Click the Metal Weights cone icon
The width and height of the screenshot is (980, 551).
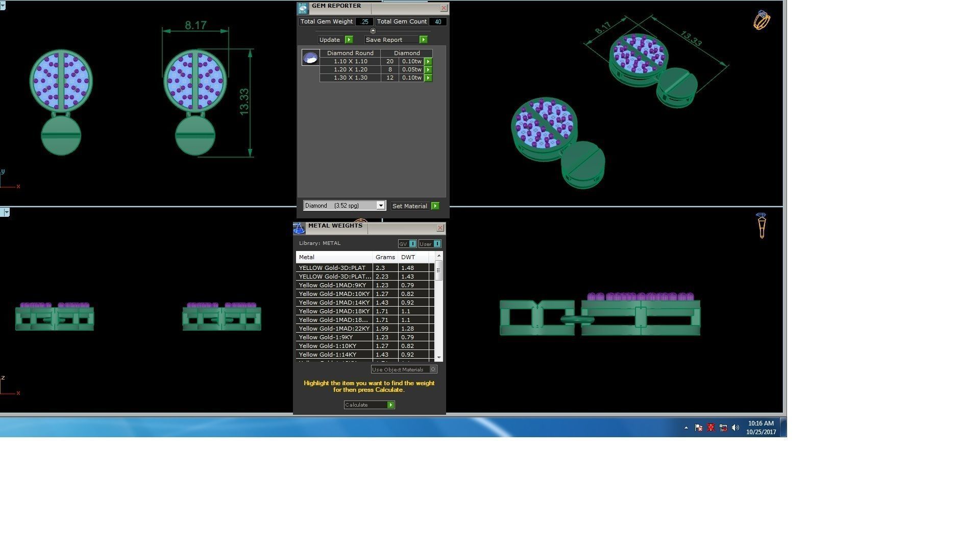point(299,229)
